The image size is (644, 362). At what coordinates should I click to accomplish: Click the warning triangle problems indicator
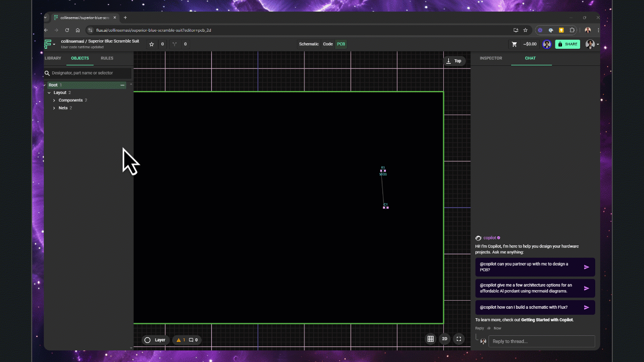(181, 340)
